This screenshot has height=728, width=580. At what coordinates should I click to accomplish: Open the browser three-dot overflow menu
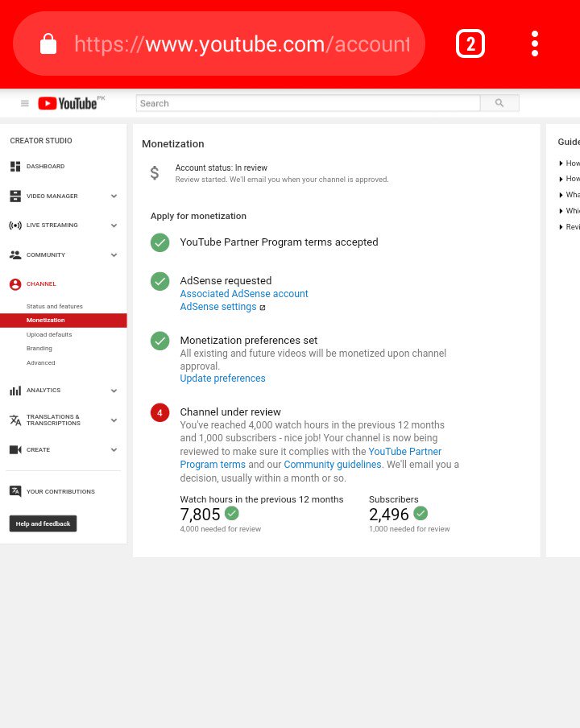[x=535, y=43]
